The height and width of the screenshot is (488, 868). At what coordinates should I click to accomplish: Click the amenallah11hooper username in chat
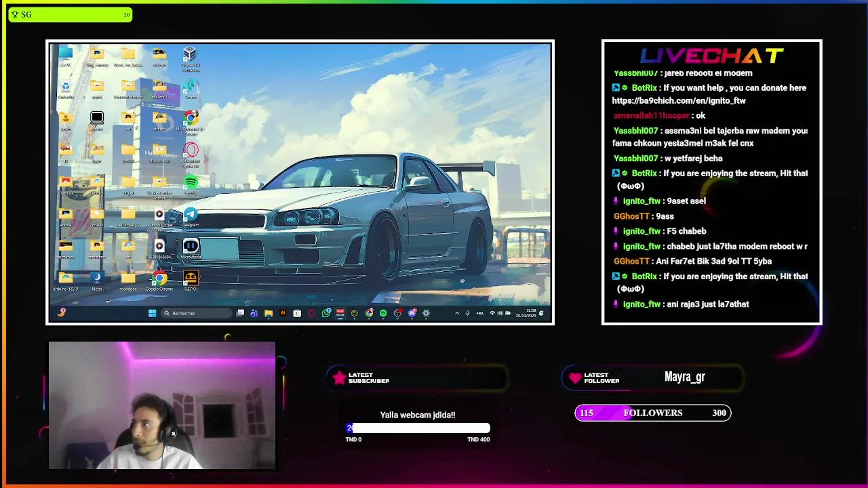click(x=651, y=115)
